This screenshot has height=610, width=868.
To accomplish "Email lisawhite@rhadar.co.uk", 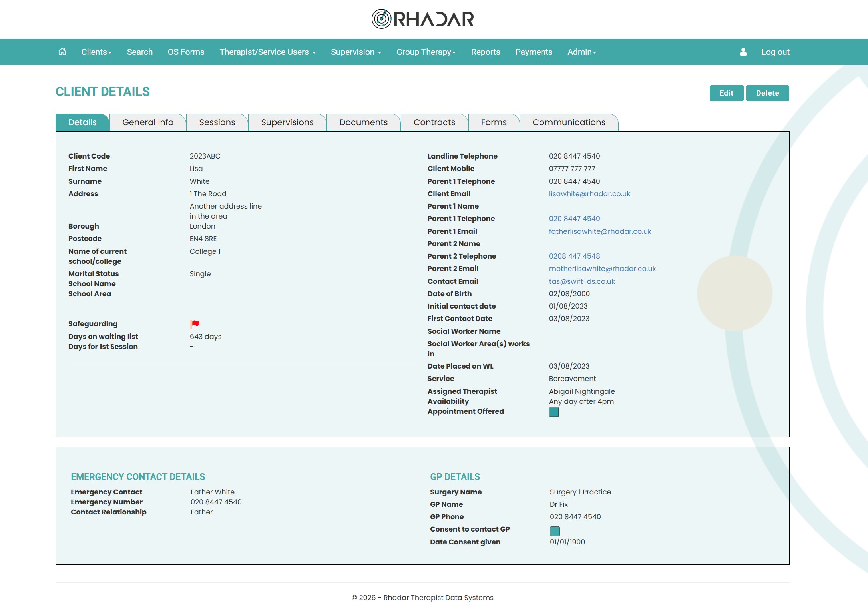I will click(x=589, y=194).
